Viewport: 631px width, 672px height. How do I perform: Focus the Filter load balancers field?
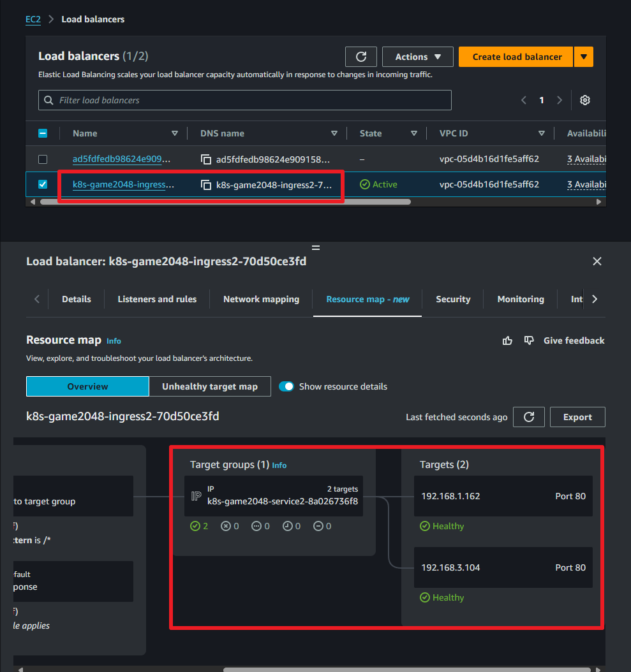[x=244, y=100]
